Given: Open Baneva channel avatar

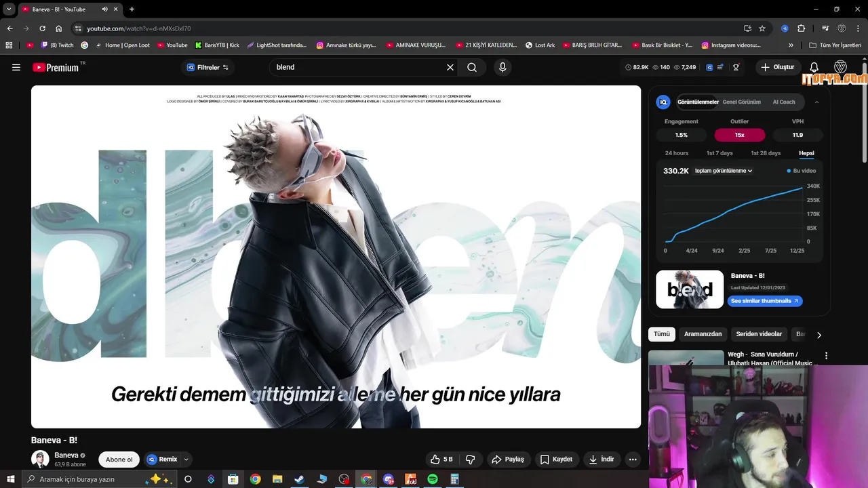Looking at the screenshot, I should click(x=40, y=459).
